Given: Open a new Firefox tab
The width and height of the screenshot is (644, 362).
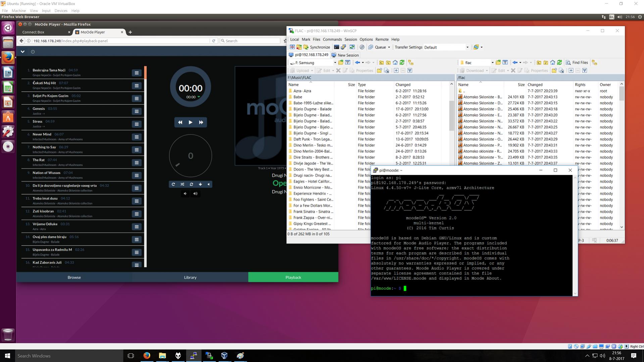Looking at the screenshot, I should click(130, 32).
